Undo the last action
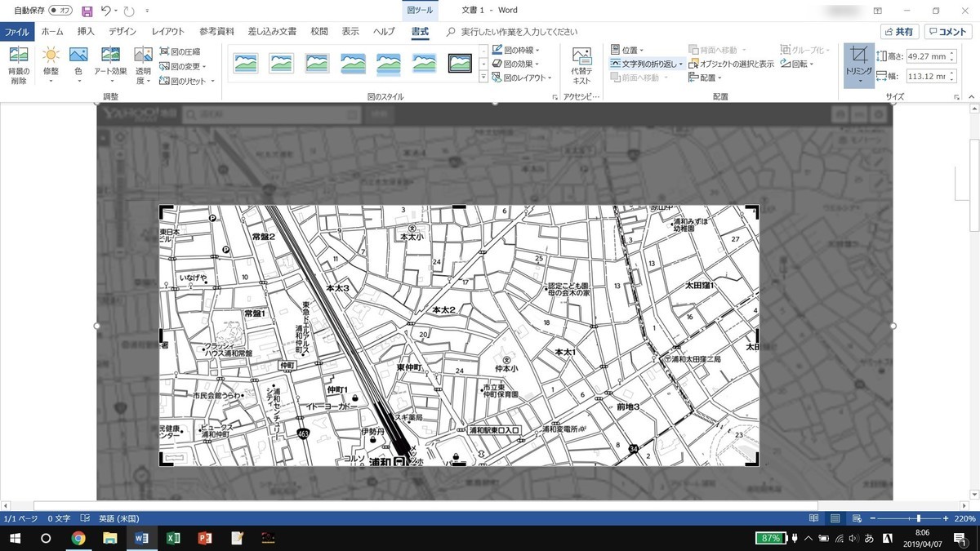 pyautogui.click(x=106, y=11)
